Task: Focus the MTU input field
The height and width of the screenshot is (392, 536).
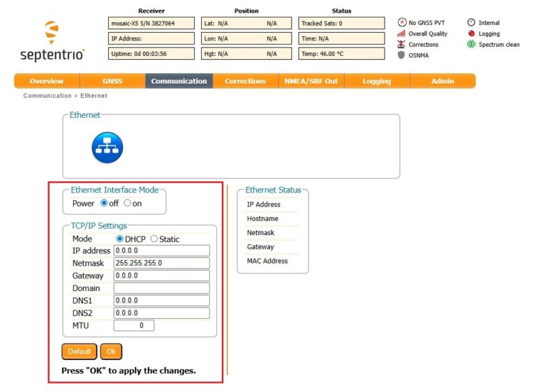Action: coord(134,325)
